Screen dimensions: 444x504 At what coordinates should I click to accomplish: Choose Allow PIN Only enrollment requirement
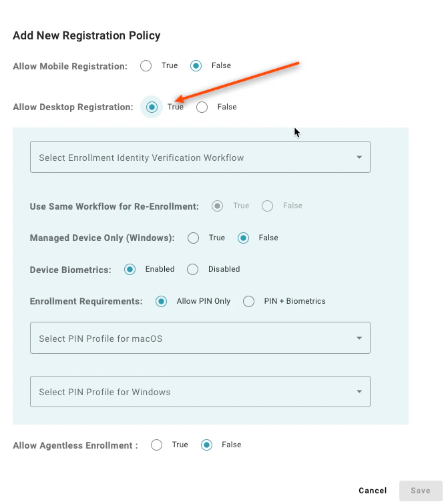coord(161,301)
